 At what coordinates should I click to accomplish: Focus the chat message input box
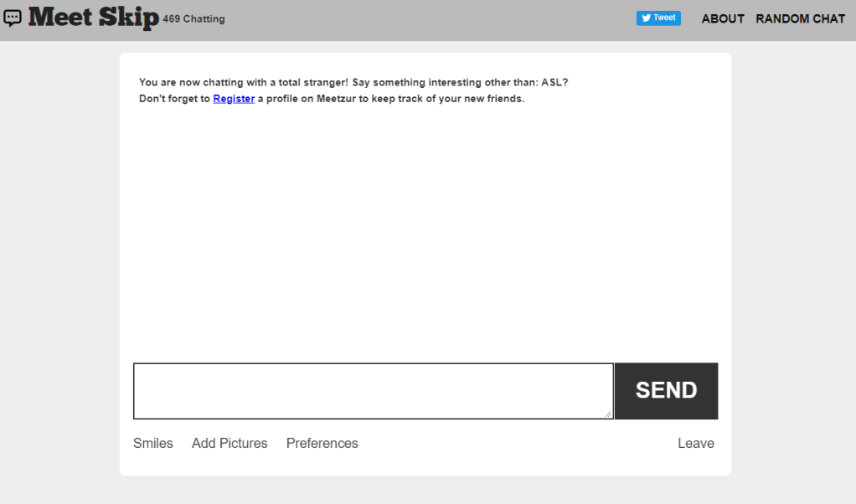373,390
